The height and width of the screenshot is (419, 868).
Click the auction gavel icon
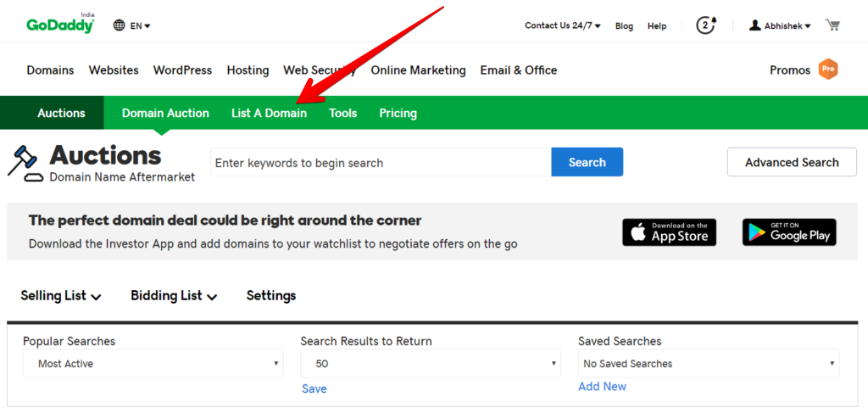pyautogui.click(x=25, y=164)
